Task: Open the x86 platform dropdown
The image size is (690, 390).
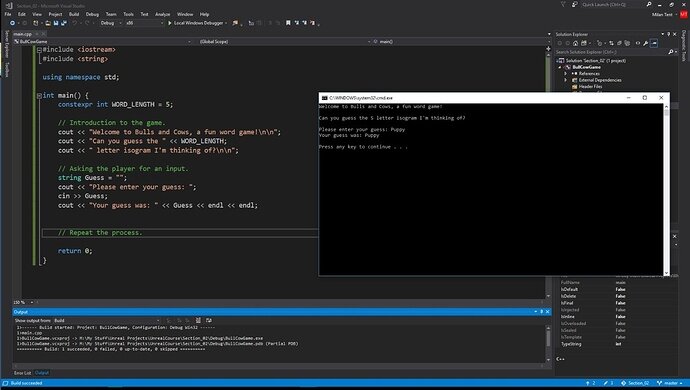Action: click(x=144, y=23)
